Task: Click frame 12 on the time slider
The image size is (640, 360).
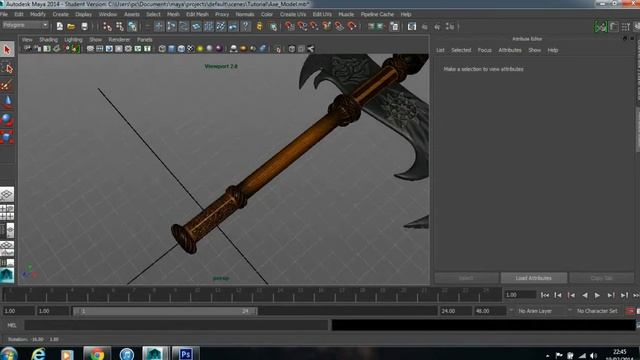Action: (238, 295)
